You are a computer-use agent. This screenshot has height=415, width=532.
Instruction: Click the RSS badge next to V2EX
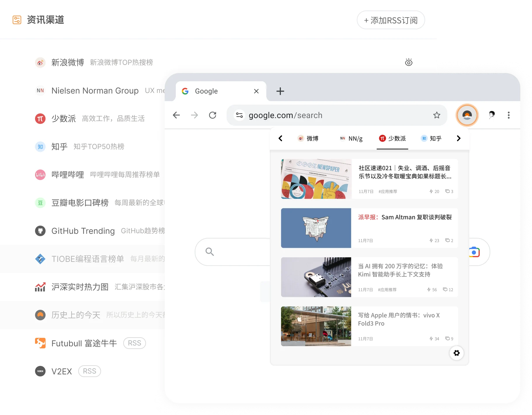tap(90, 371)
